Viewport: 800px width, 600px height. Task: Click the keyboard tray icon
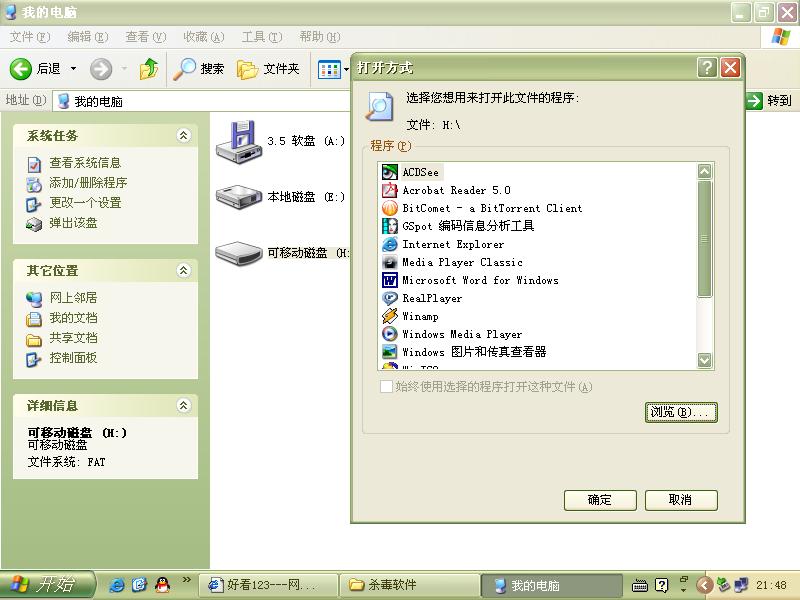tap(640, 585)
